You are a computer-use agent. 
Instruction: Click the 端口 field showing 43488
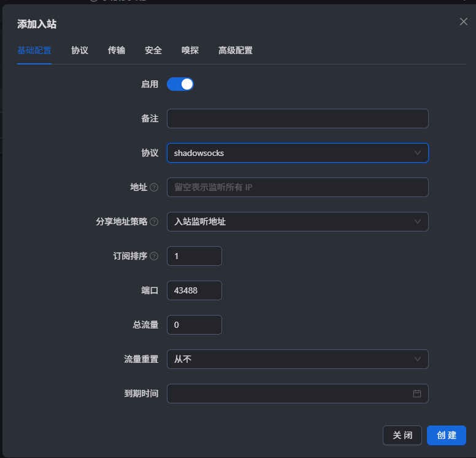(194, 290)
